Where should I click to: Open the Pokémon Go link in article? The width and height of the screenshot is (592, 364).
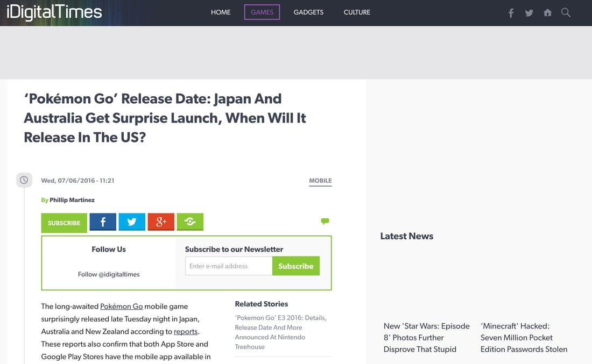coord(121,306)
